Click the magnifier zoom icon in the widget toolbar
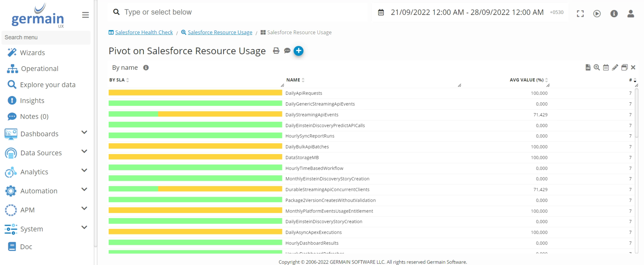Viewport: 644px width, 265px height. tap(597, 67)
